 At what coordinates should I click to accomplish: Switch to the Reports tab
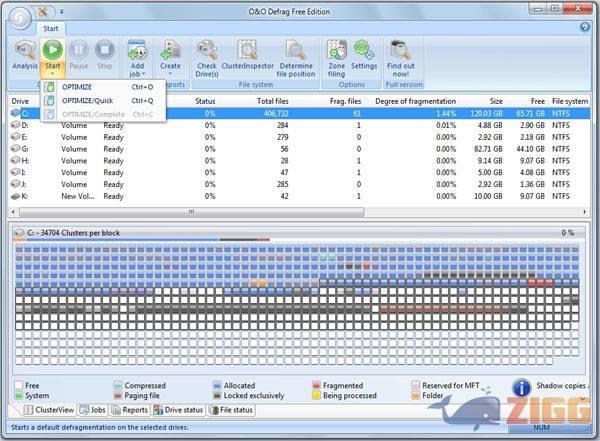pos(130,410)
